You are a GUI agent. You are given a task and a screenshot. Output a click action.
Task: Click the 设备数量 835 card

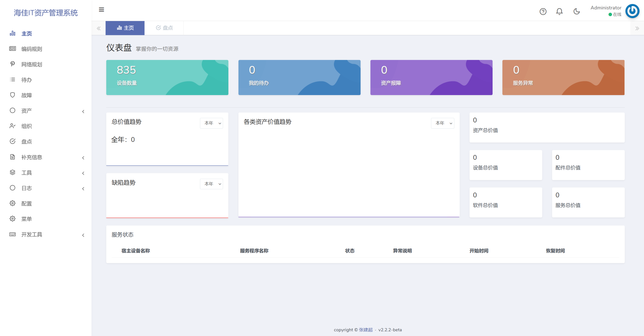click(167, 77)
